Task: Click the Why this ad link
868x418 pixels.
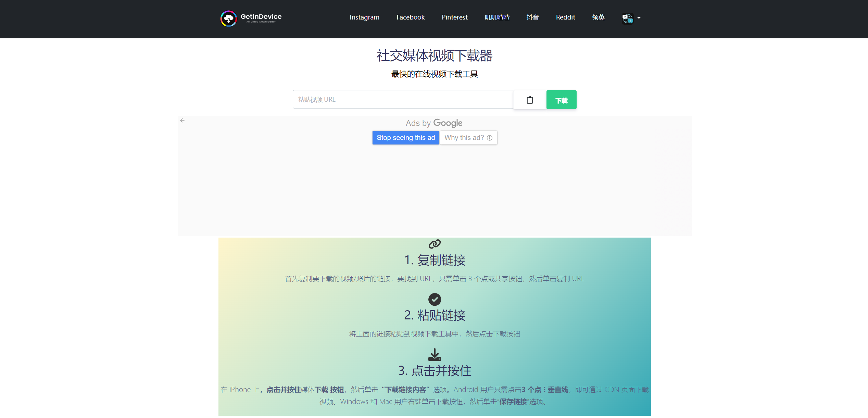Action: pos(464,138)
